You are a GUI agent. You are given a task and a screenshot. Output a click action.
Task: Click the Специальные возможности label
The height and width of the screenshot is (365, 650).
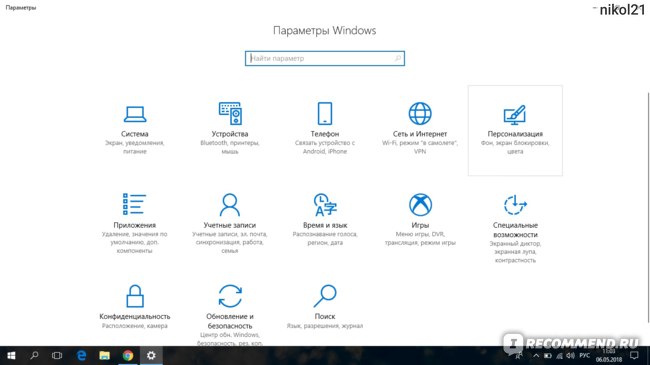pos(515,230)
